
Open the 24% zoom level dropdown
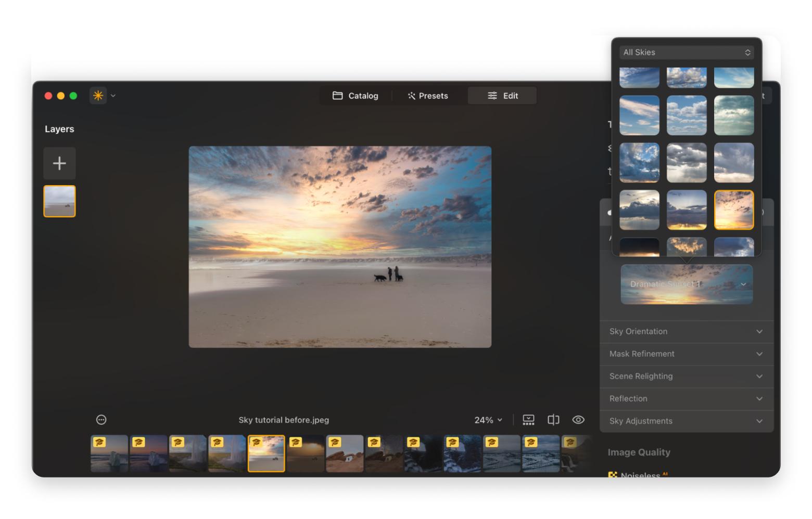(x=488, y=420)
